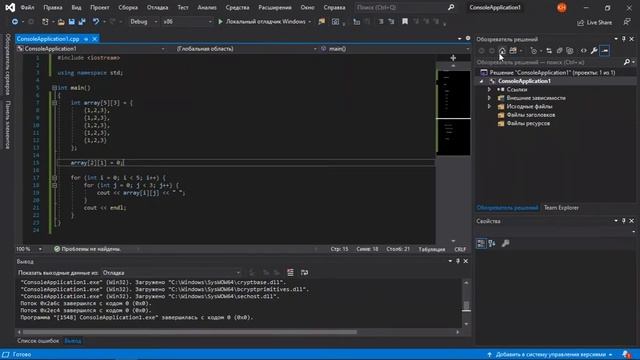Open the Live Share button
The height and width of the screenshot is (360, 640).
click(x=594, y=22)
